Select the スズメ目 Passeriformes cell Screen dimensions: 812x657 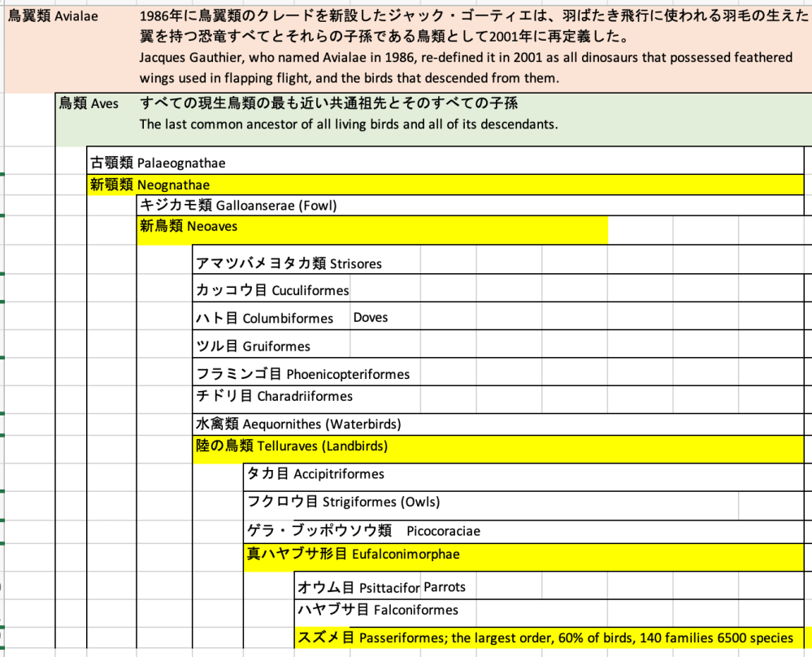point(545,638)
